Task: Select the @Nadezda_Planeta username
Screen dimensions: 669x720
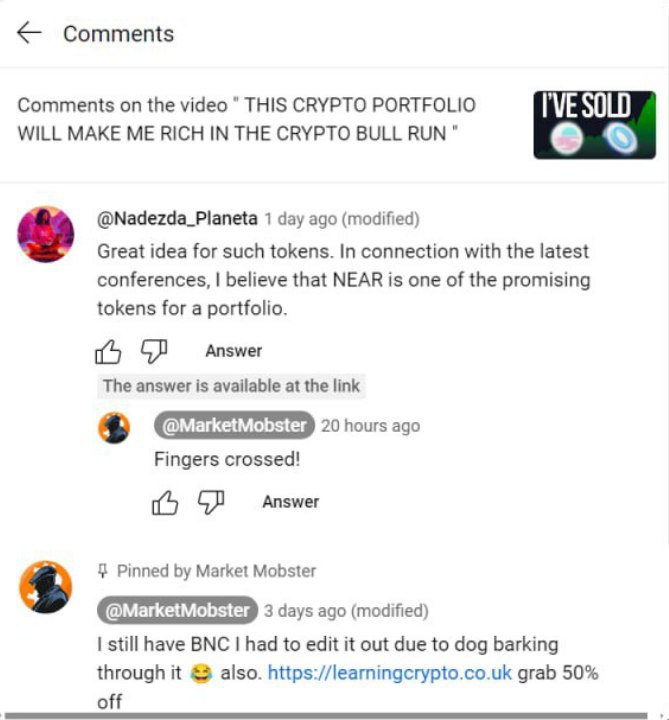Action: (x=177, y=219)
